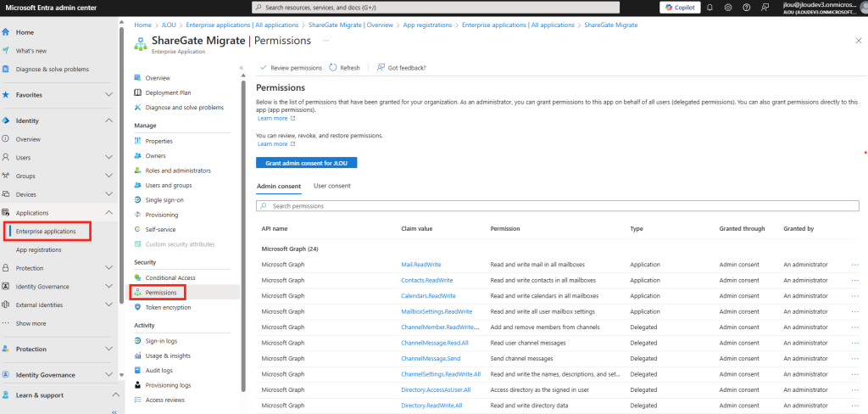The image size is (868, 414).
Task: Expand Protection under Identity
Action: point(109,268)
